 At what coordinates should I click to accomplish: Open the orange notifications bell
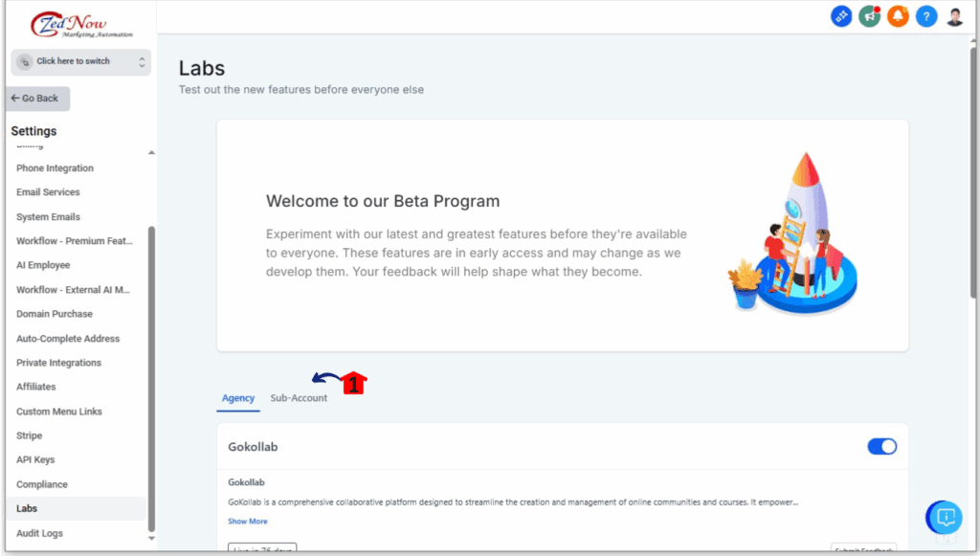click(x=898, y=16)
